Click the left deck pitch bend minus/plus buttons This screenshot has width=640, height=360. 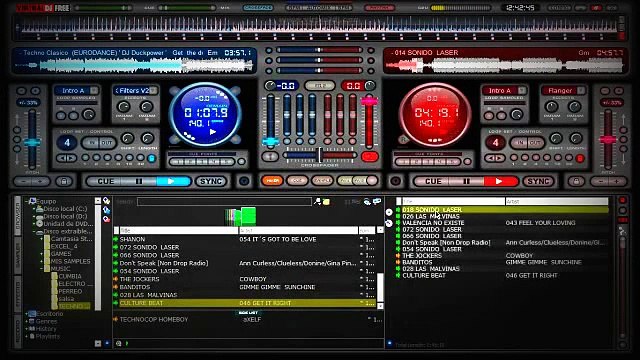(x=32, y=181)
